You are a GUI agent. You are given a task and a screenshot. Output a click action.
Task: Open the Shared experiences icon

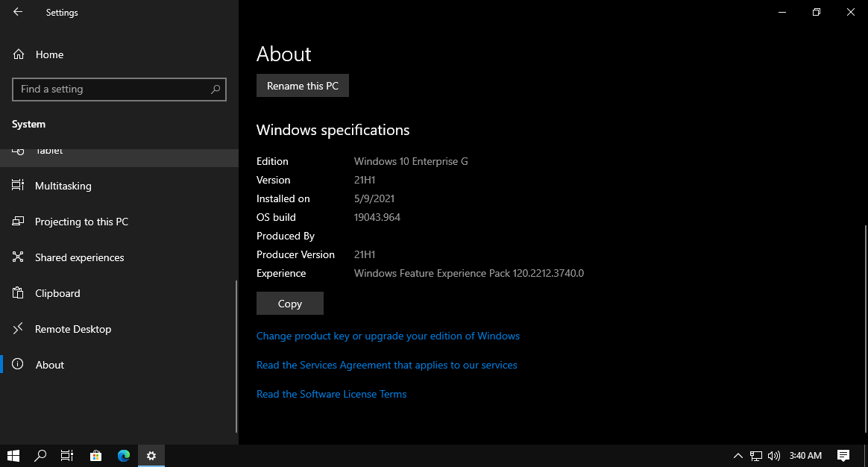[18, 257]
